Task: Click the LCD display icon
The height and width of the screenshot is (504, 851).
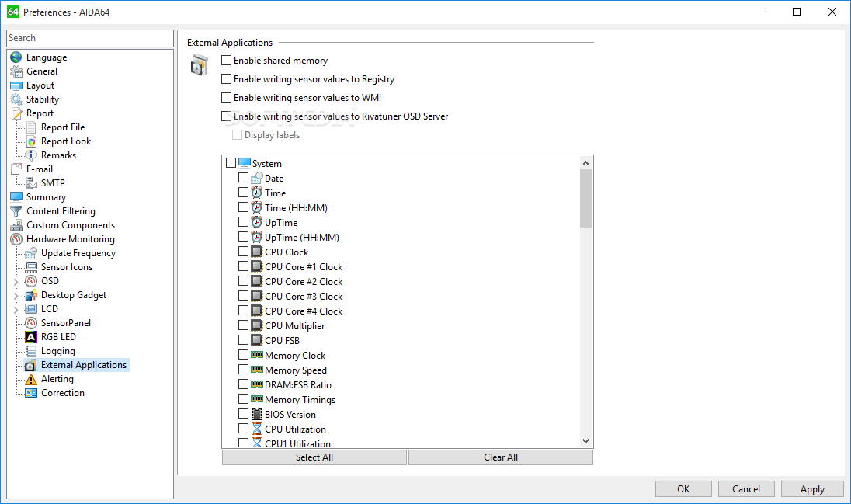Action: pyautogui.click(x=32, y=309)
